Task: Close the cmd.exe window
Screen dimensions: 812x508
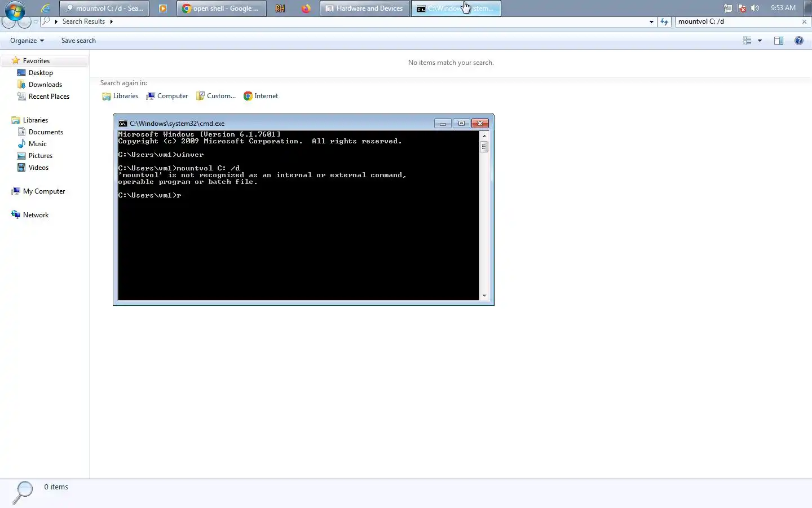Action: point(480,124)
